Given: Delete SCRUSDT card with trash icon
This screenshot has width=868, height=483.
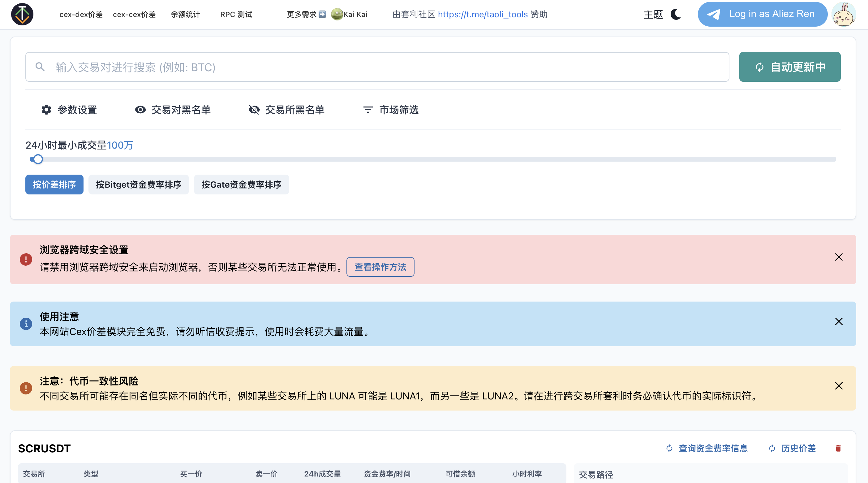Looking at the screenshot, I should 838,448.
